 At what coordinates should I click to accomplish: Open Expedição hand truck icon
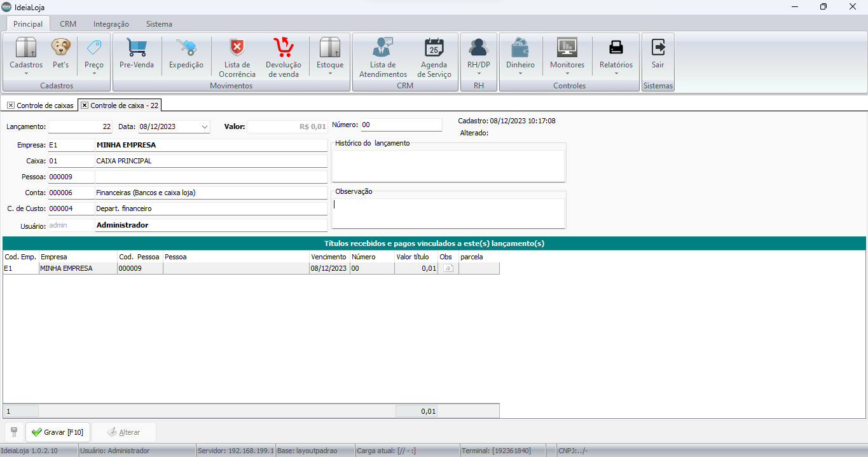coord(186,48)
